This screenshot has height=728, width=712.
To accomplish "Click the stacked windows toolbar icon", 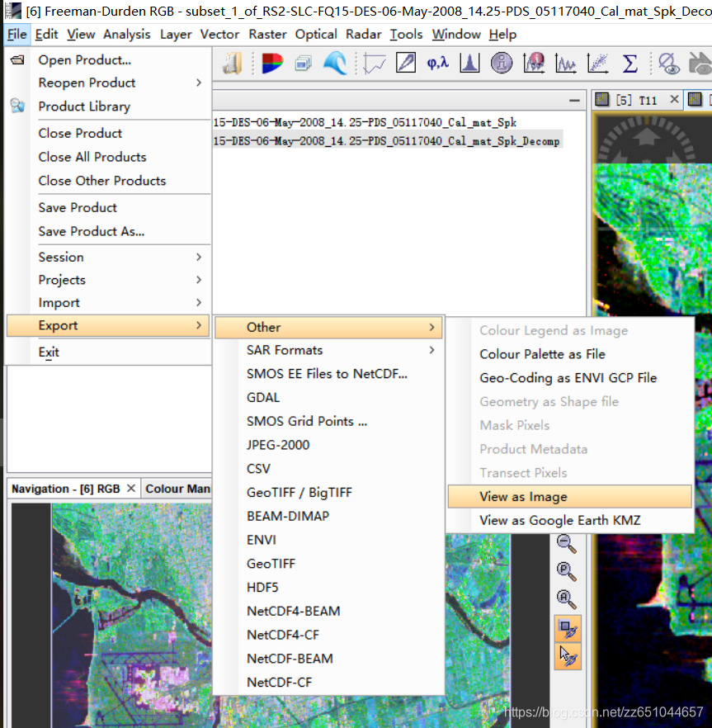I will 303,63.
